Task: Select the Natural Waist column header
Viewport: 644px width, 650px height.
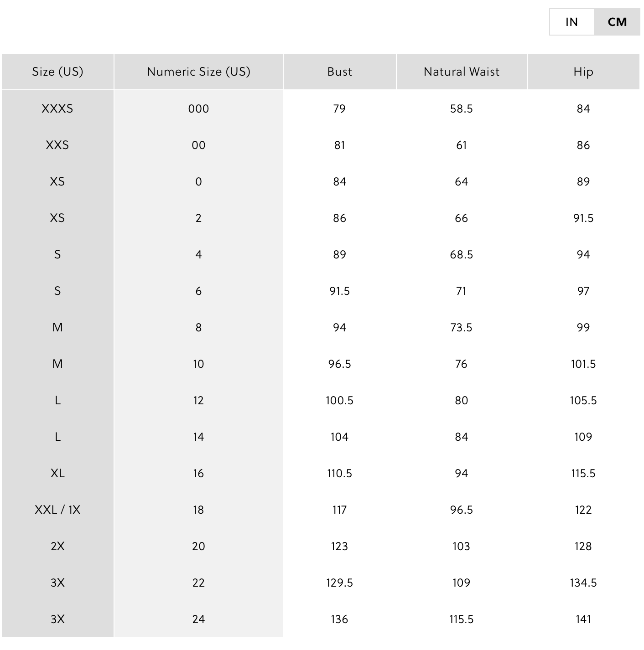Action: pos(461,72)
